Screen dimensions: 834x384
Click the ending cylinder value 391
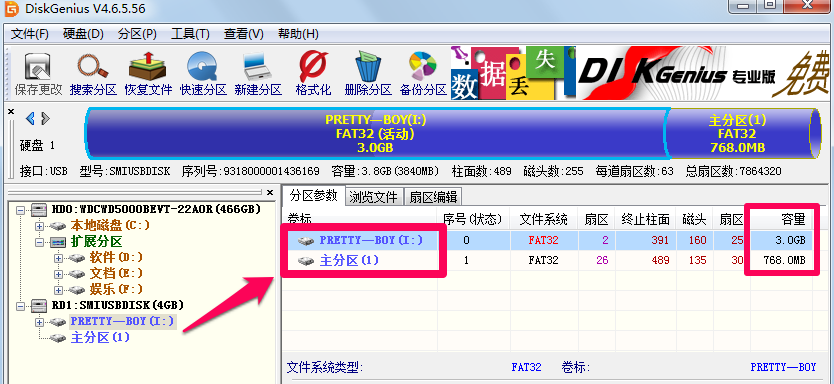(x=660, y=240)
